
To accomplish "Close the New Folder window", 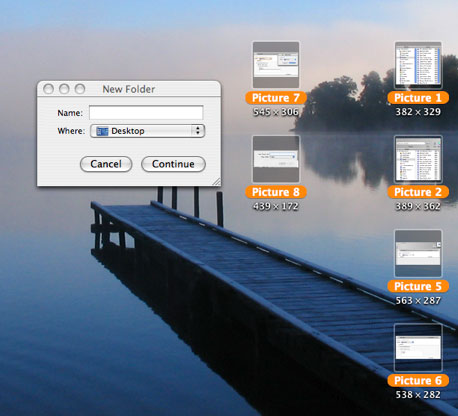I will (49, 89).
